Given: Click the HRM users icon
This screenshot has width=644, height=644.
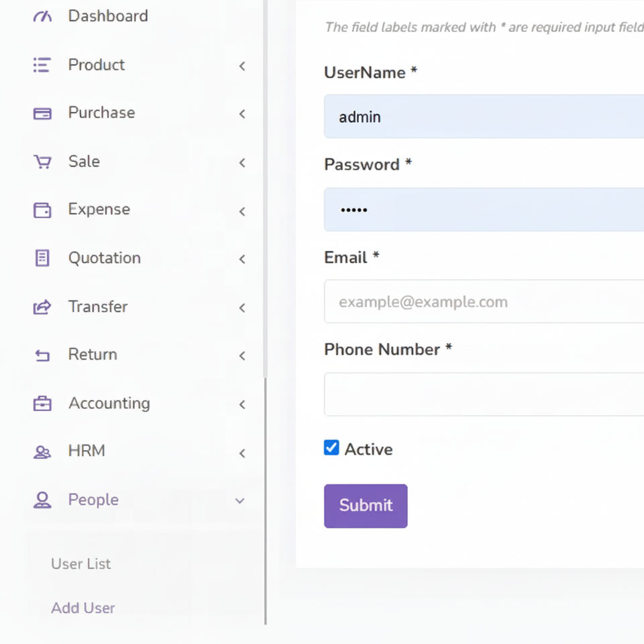Looking at the screenshot, I should (42, 452).
